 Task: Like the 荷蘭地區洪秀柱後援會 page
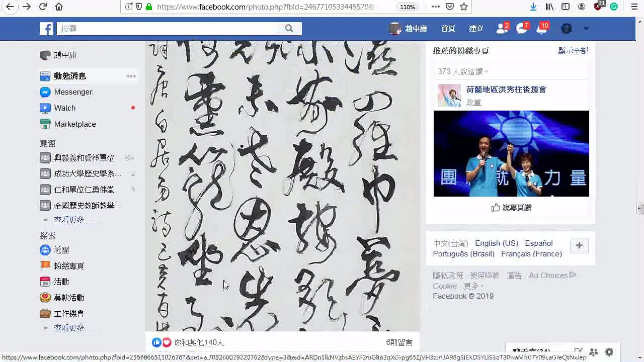point(511,208)
